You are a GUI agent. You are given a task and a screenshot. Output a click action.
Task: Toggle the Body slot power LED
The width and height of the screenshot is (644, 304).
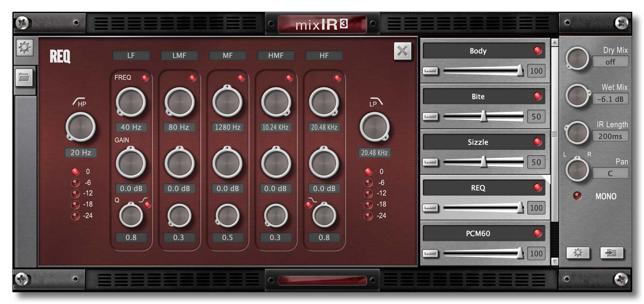(538, 51)
